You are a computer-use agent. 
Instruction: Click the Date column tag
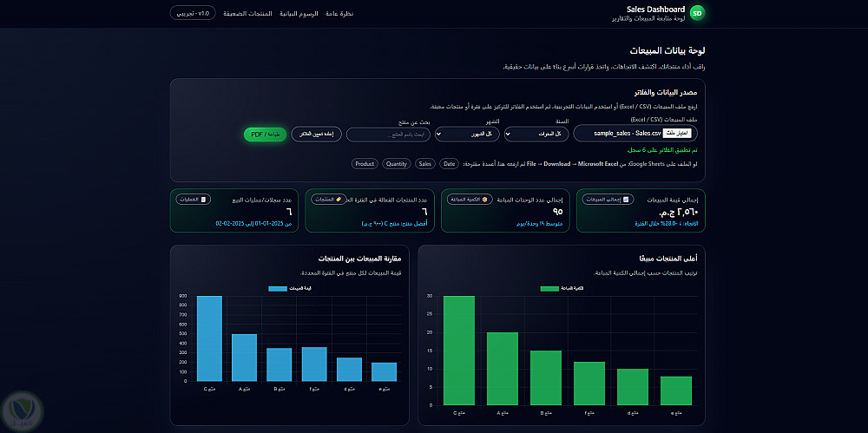coord(450,164)
